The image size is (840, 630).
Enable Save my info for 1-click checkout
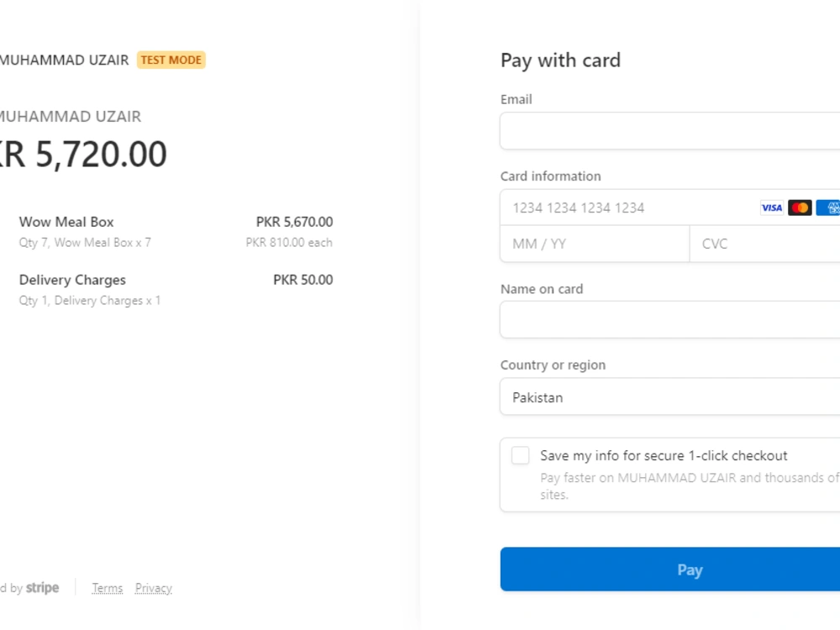[521, 455]
